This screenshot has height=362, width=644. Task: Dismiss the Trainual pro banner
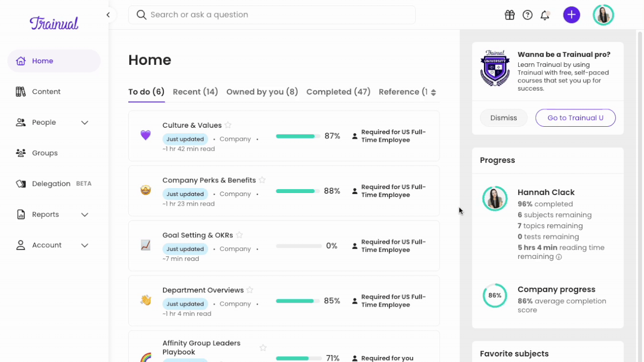[503, 118]
